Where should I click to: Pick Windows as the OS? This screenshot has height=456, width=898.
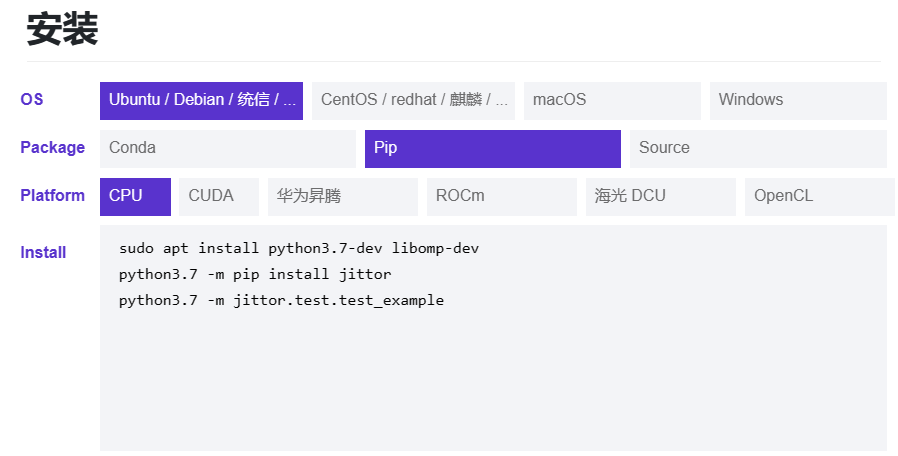798,100
